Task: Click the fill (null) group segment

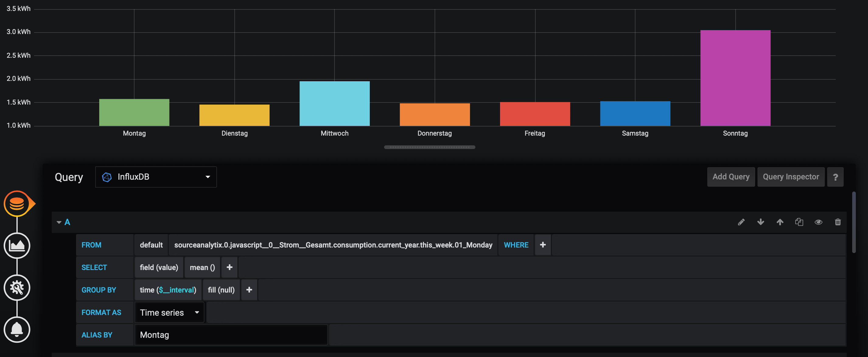Action: (221, 289)
